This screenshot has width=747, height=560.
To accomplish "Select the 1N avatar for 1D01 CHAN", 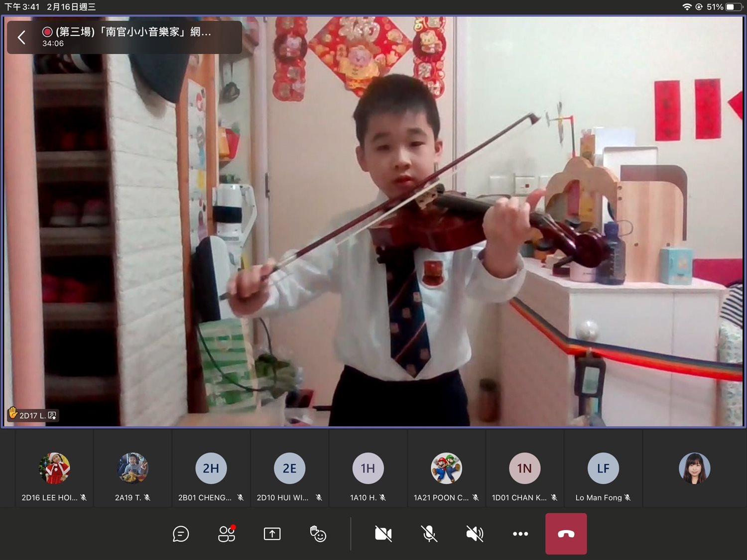I will point(525,468).
